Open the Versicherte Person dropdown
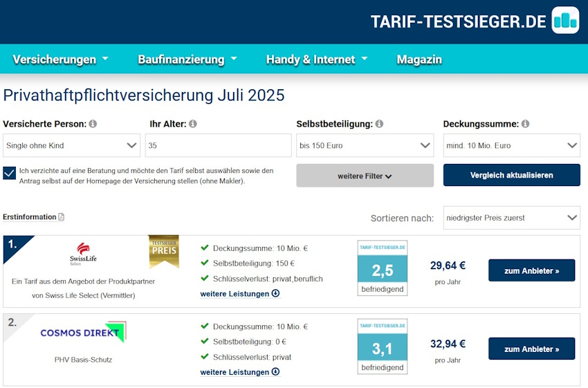588x388 pixels. coord(71,146)
